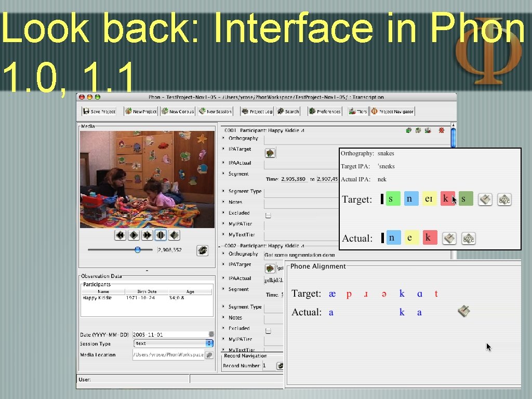Pause the media video

pos(161,235)
